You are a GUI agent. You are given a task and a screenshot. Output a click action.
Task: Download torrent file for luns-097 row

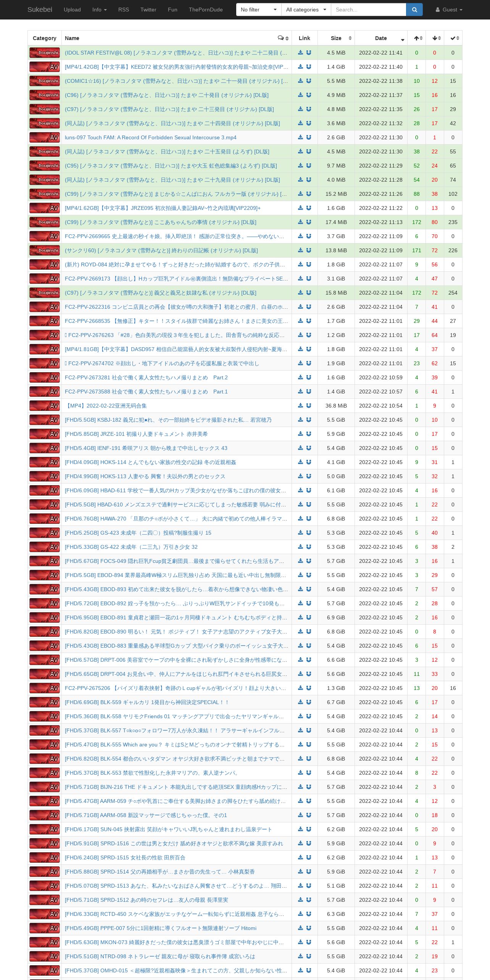301,137
